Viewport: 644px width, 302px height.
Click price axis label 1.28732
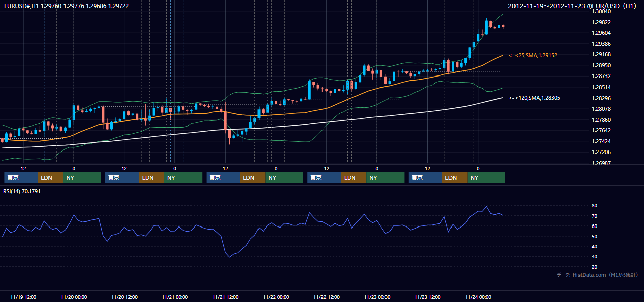602,76
